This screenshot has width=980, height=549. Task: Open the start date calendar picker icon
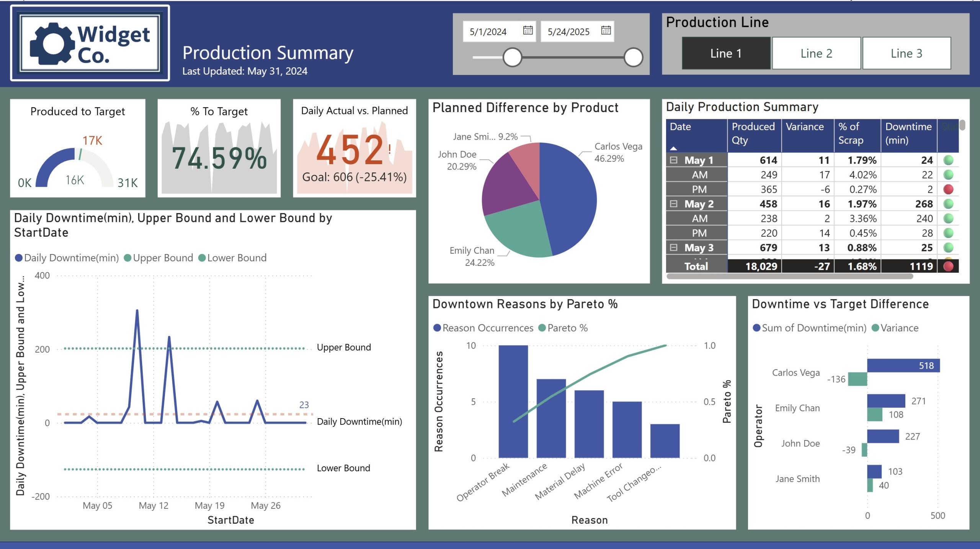click(528, 30)
